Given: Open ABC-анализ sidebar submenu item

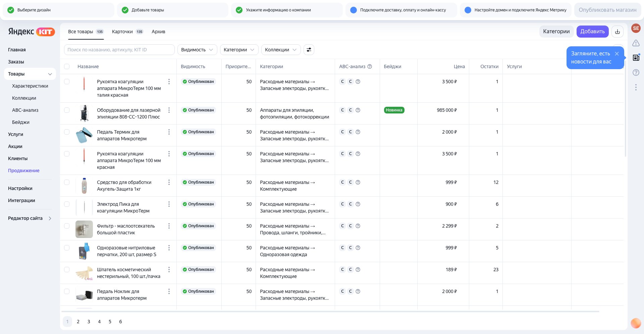Looking at the screenshot, I should click(x=25, y=110).
